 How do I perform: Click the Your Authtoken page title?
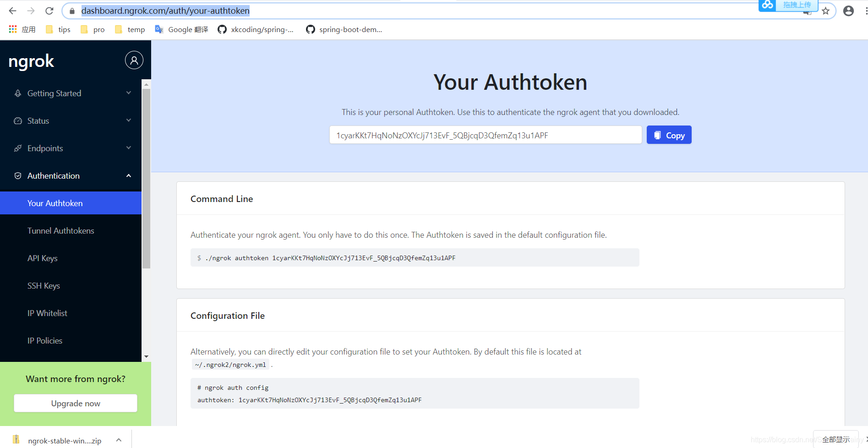pyautogui.click(x=510, y=82)
